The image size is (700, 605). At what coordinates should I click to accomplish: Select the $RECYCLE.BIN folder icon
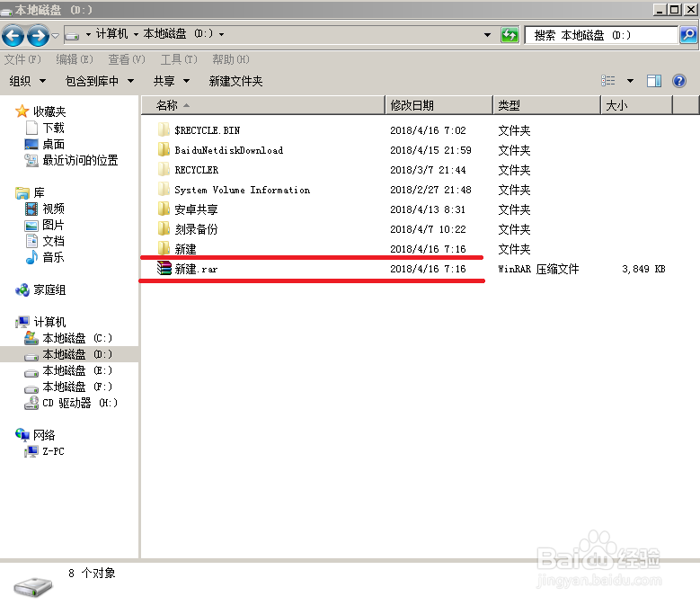coord(164,130)
